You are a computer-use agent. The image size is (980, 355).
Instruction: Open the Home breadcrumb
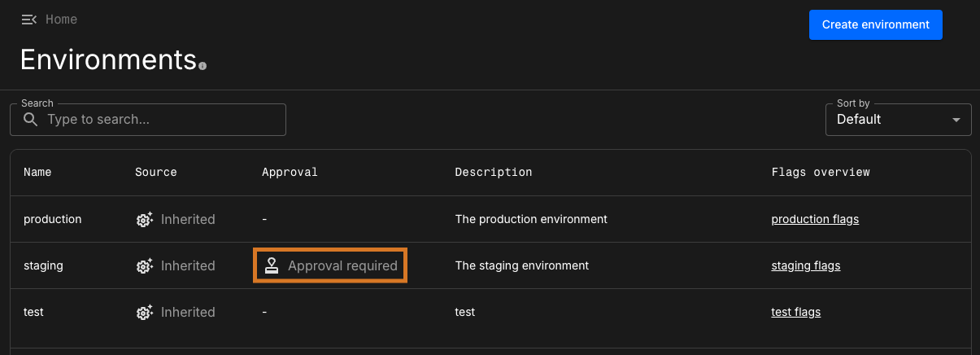(x=61, y=20)
